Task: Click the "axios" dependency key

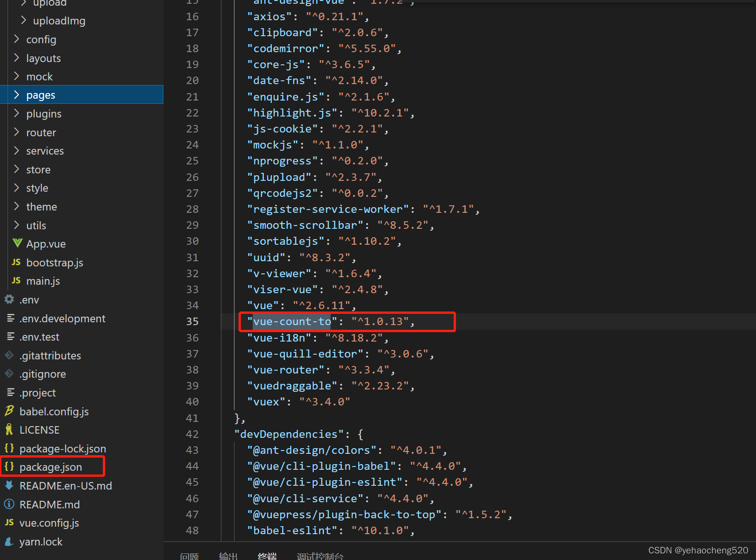Action: point(270,16)
